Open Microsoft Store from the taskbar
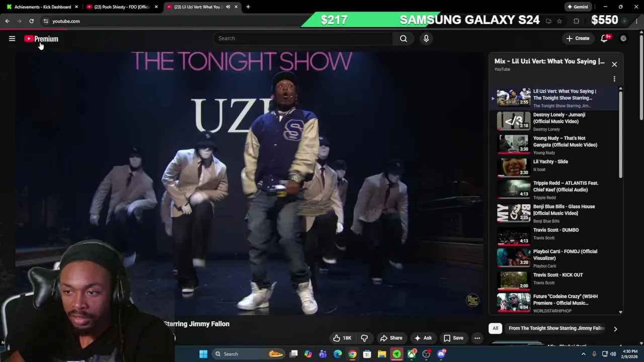This screenshot has height=362, width=644. [367, 354]
